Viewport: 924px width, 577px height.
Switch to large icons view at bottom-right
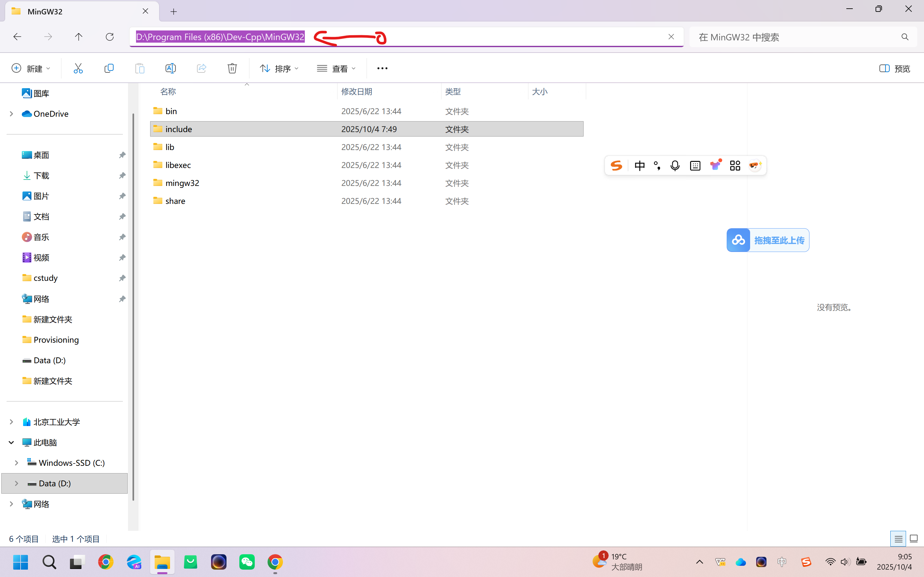click(x=913, y=539)
